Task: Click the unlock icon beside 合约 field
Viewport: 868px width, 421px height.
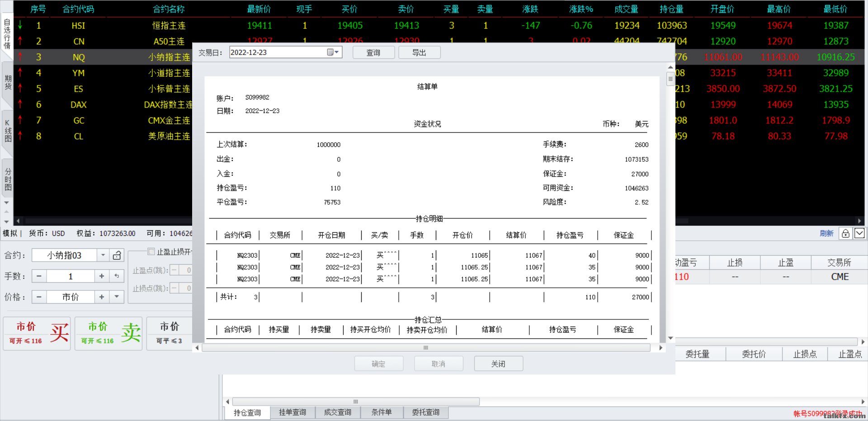Action: tap(117, 255)
